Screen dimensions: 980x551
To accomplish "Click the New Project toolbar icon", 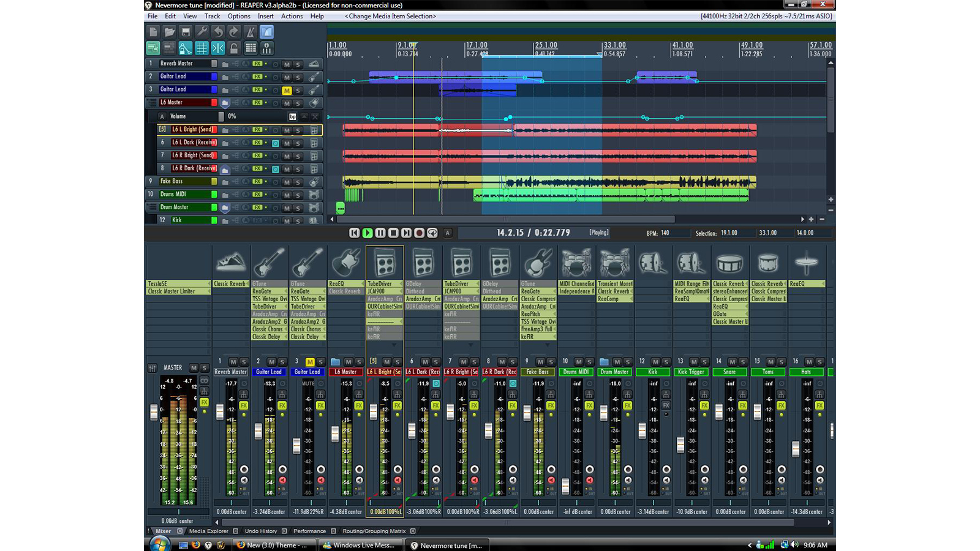I will point(153,32).
